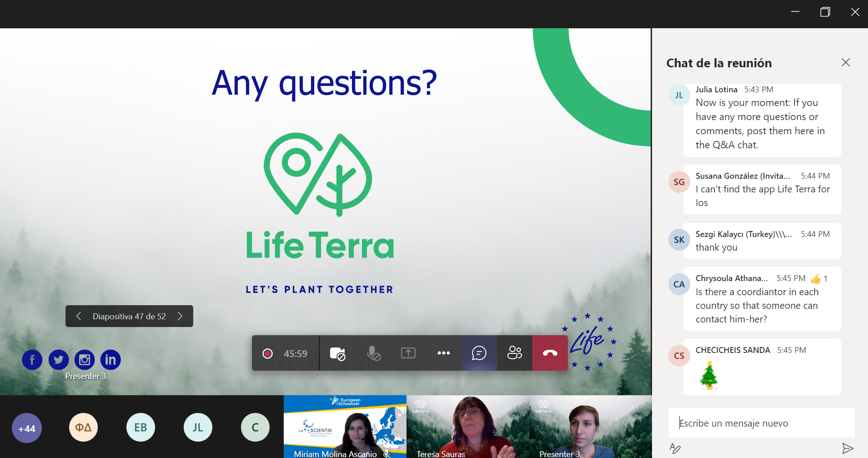Select the JL participant avatar in strip
This screenshot has height=458, width=868.
click(x=198, y=428)
